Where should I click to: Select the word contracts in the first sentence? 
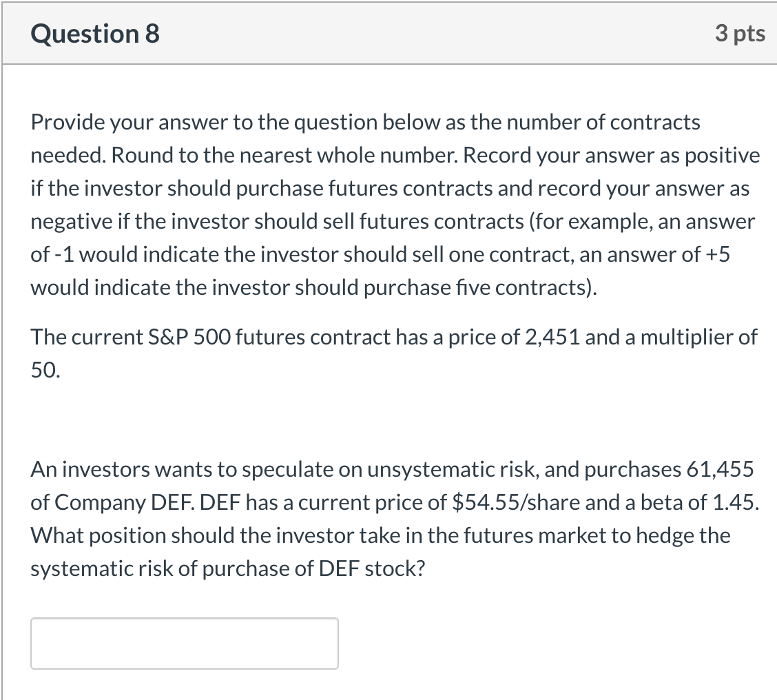tap(658, 122)
